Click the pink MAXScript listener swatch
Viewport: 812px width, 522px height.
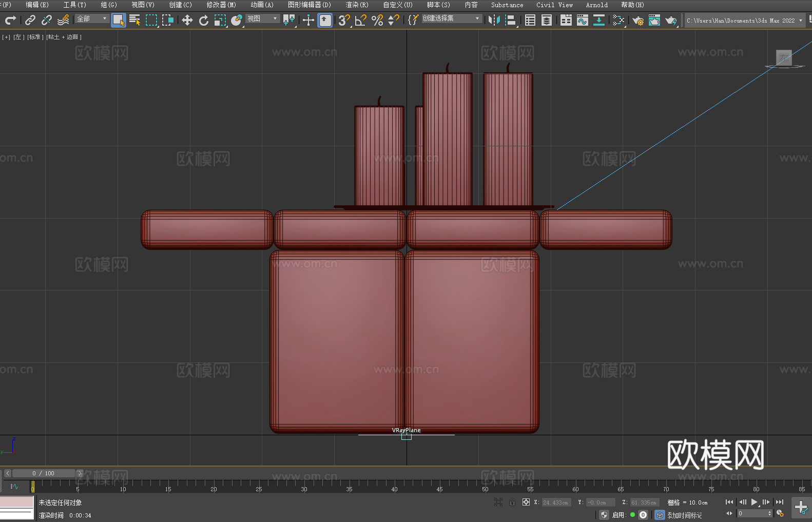[x=17, y=502]
